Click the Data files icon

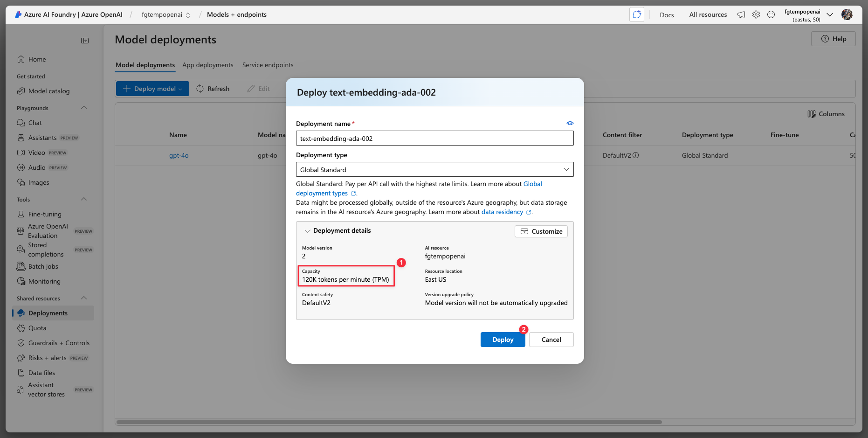21,373
